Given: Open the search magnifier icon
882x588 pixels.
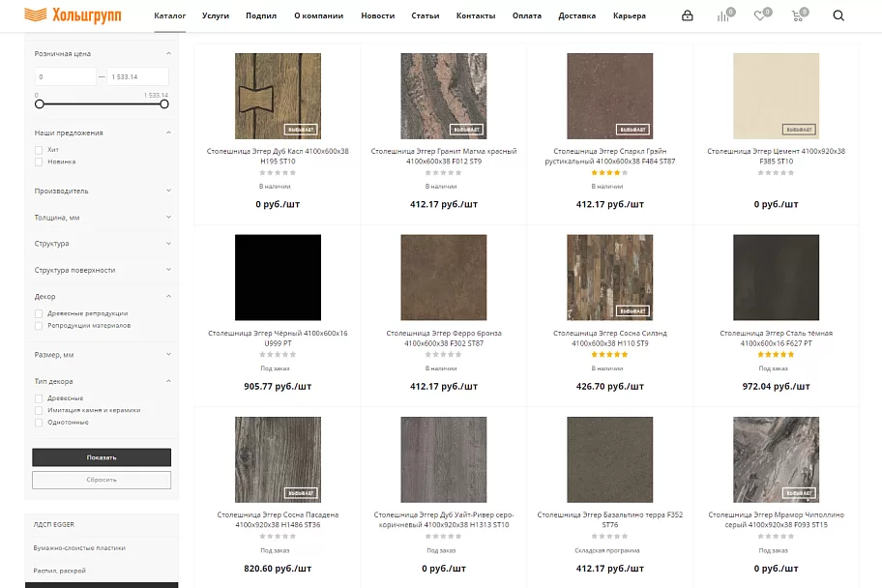Looking at the screenshot, I should 838,15.
